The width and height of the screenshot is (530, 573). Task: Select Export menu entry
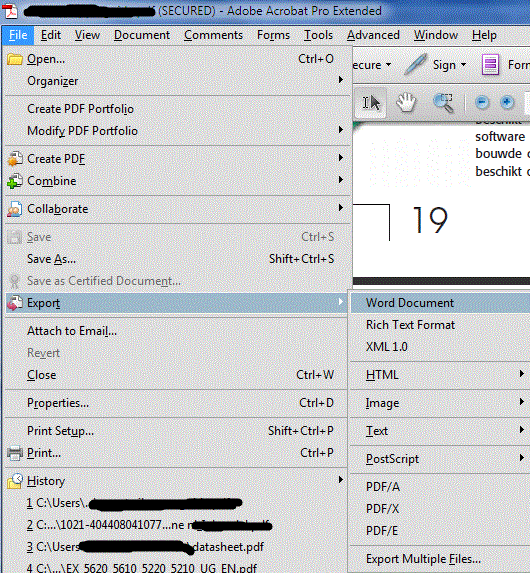coord(176,303)
